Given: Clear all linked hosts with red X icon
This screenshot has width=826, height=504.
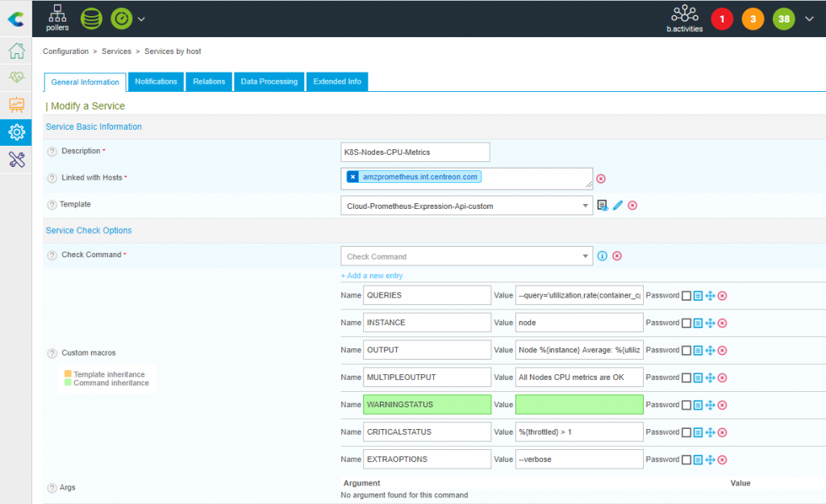Looking at the screenshot, I should [600, 179].
